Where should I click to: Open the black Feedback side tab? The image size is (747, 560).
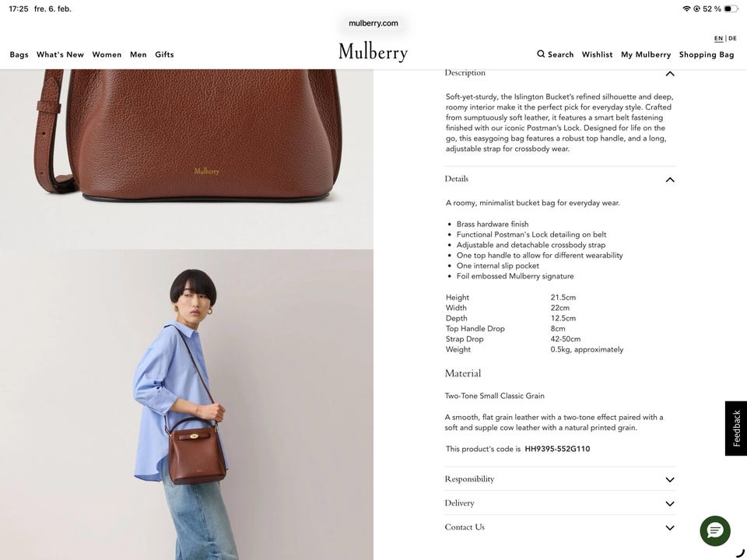tap(736, 428)
